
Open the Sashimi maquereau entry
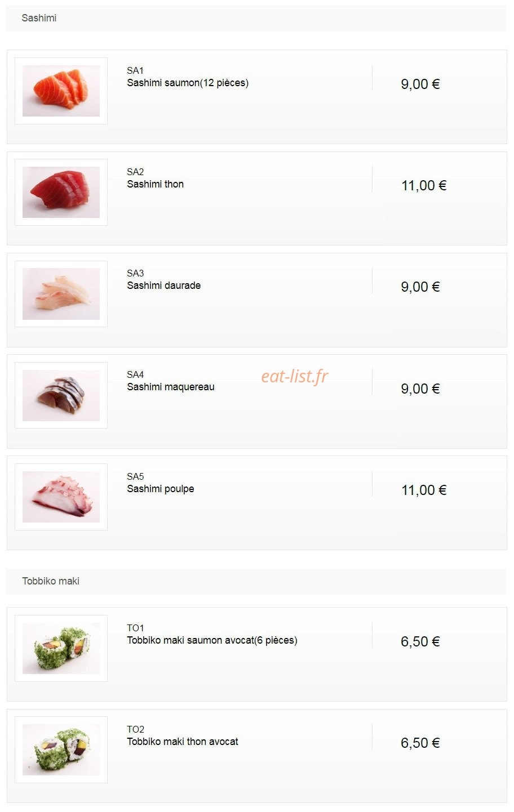tap(171, 387)
